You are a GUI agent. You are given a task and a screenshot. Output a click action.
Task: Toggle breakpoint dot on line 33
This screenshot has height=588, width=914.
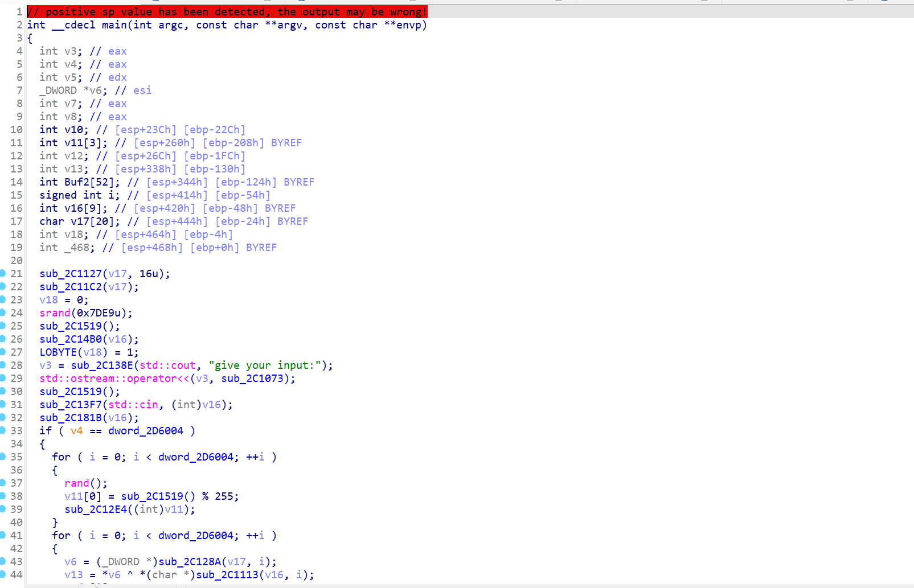(3, 430)
